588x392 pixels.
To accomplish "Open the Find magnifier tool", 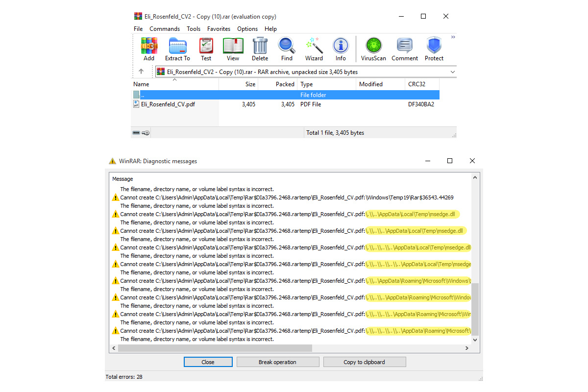I will pyautogui.click(x=287, y=49).
